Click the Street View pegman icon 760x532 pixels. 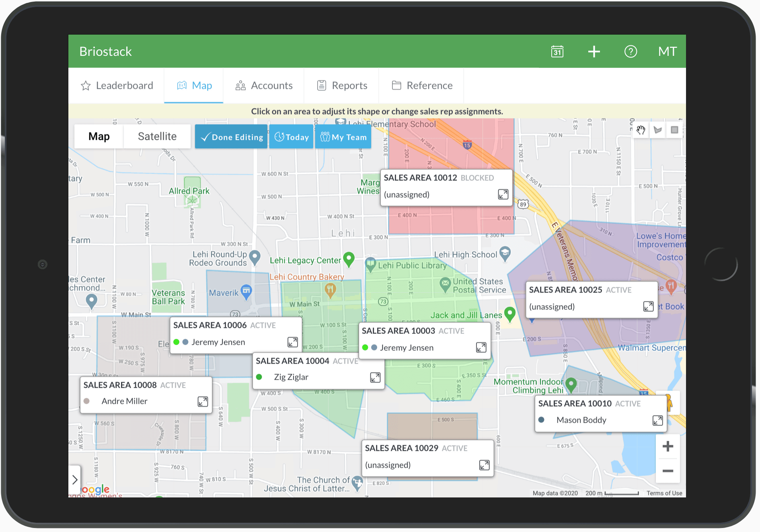[x=669, y=403]
